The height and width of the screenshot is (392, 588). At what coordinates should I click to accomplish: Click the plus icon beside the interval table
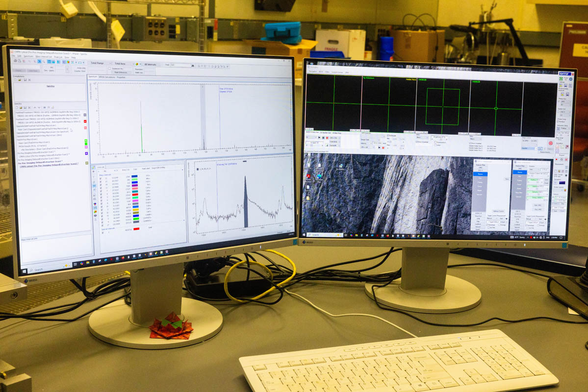93,171
